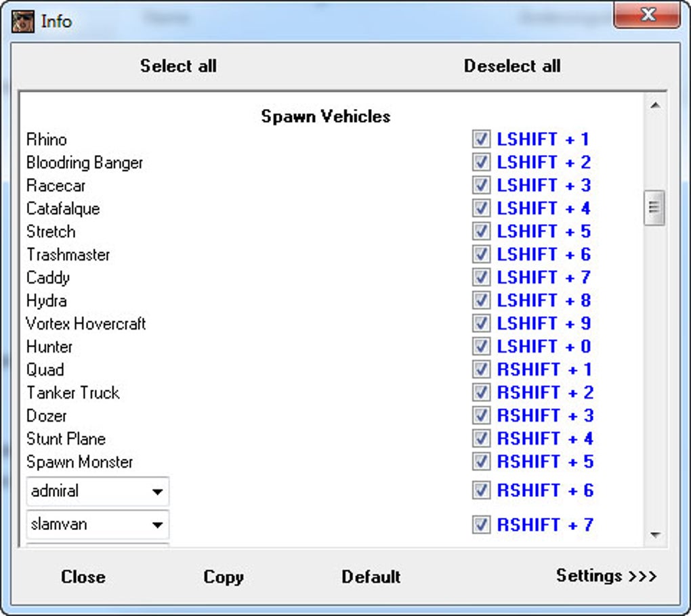Click the Copy button
Screen dimensions: 691x616
coord(224,577)
